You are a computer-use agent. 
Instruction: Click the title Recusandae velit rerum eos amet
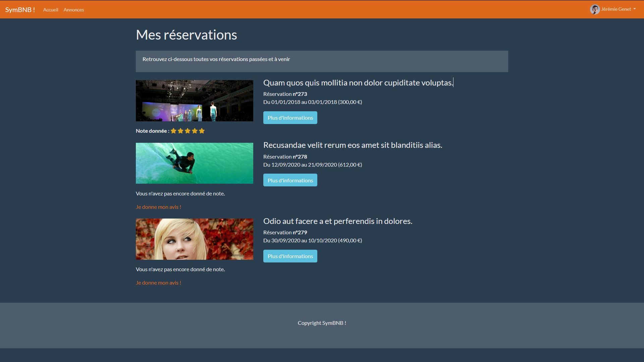pyautogui.click(x=353, y=145)
